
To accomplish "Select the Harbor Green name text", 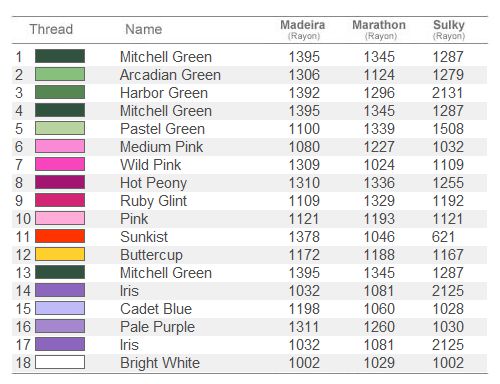I will 164,93.
